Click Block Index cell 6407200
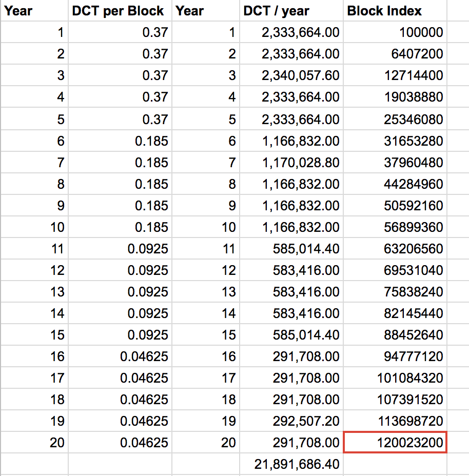469x476 pixels. pos(395,54)
